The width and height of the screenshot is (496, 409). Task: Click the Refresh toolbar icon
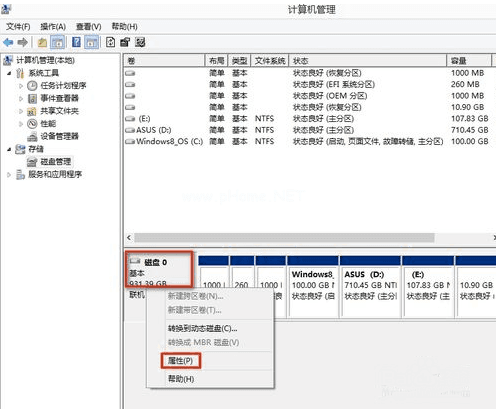coord(110,42)
